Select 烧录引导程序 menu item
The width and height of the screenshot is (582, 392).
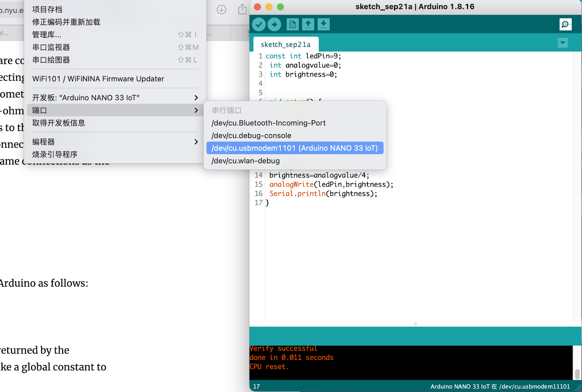pyautogui.click(x=115, y=155)
